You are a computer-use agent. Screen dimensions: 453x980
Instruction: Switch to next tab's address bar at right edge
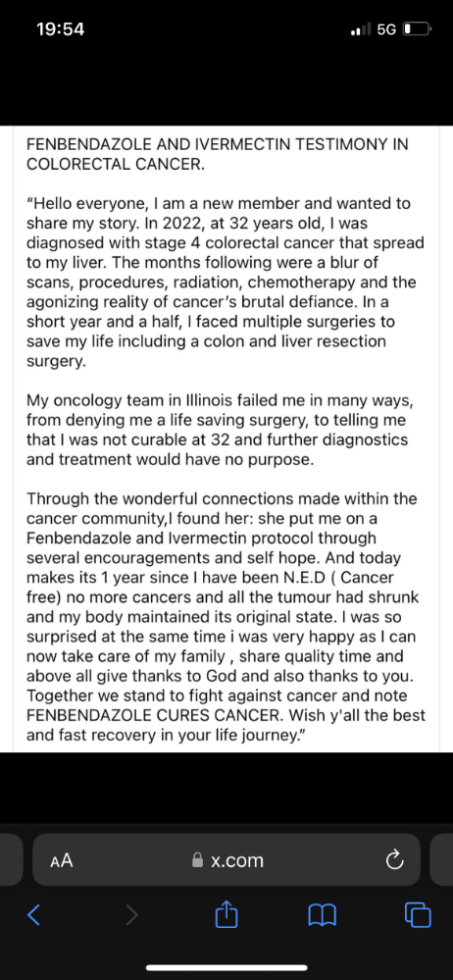[442, 859]
